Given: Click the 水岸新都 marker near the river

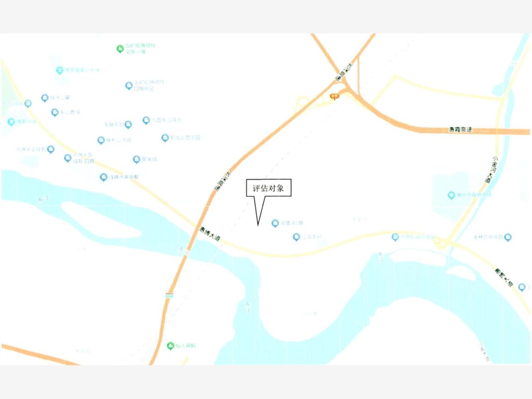Looking at the screenshot, I should pos(103,177).
